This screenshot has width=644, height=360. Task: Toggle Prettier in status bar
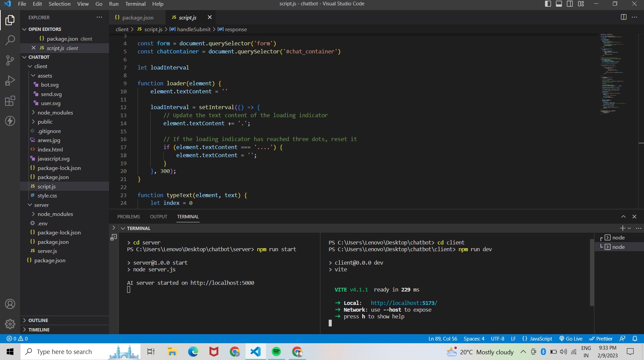pyautogui.click(x=601, y=339)
